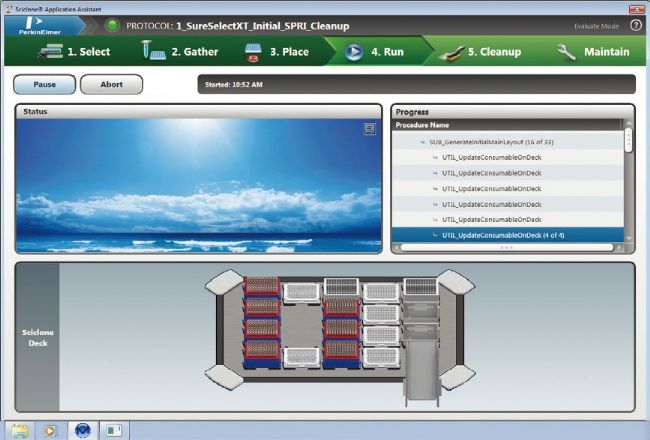650x440 pixels.
Task: Click the Sciclone Deck label
Action: tap(38, 338)
